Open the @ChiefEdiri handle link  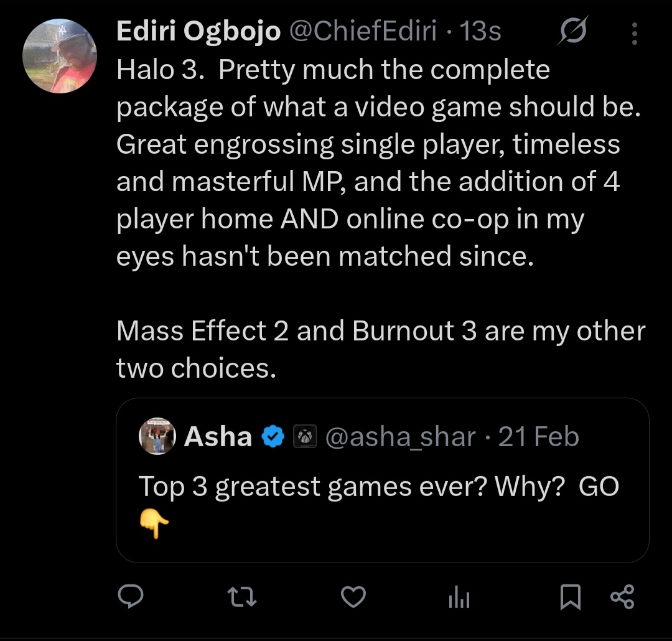point(364,31)
